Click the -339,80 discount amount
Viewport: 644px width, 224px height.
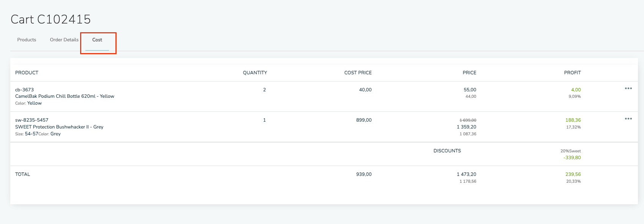pos(572,158)
